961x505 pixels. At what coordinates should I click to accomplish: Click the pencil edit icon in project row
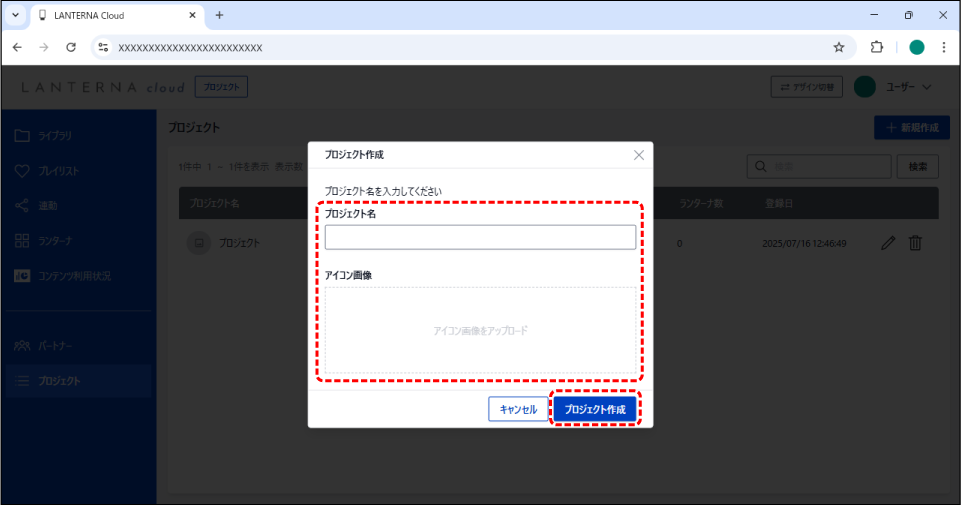888,243
